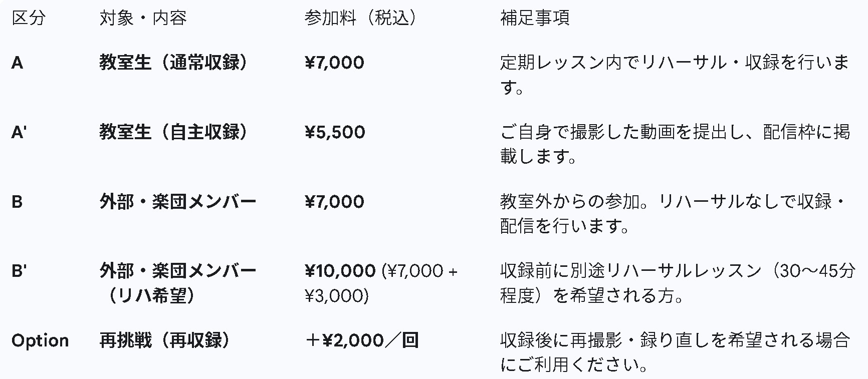Select the ¥5,500 fee cell
868x379 pixels.
[x=335, y=132]
